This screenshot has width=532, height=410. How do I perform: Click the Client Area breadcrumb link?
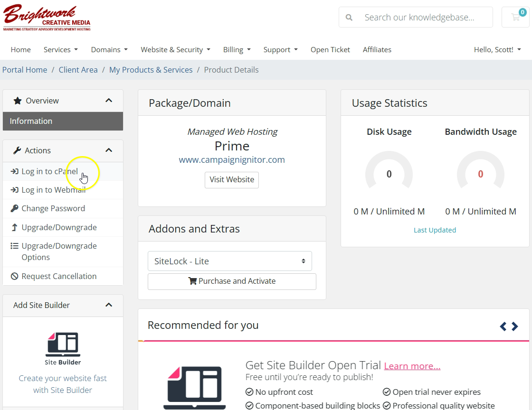78,70
